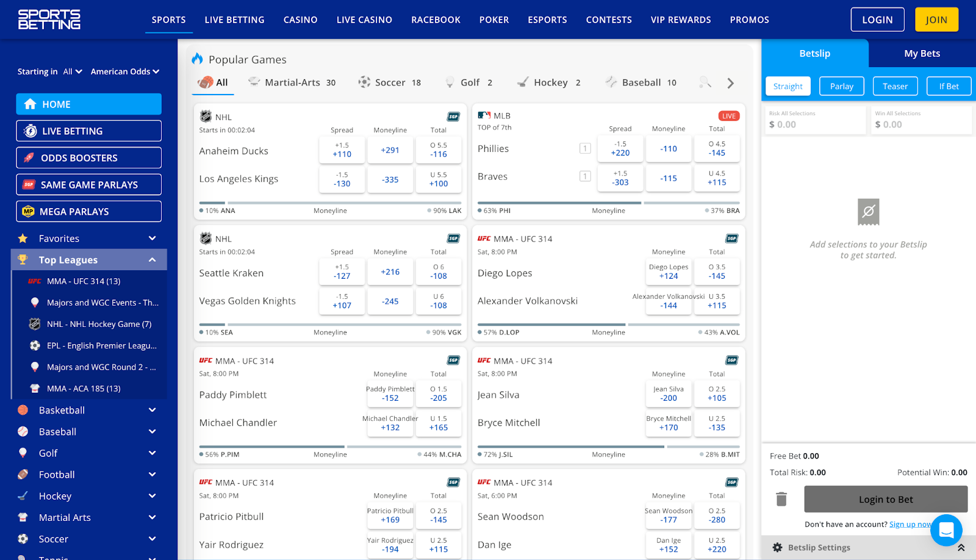This screenshot has height=560, width=976.
Task: Select Teaser bet type
Action: 895,86
